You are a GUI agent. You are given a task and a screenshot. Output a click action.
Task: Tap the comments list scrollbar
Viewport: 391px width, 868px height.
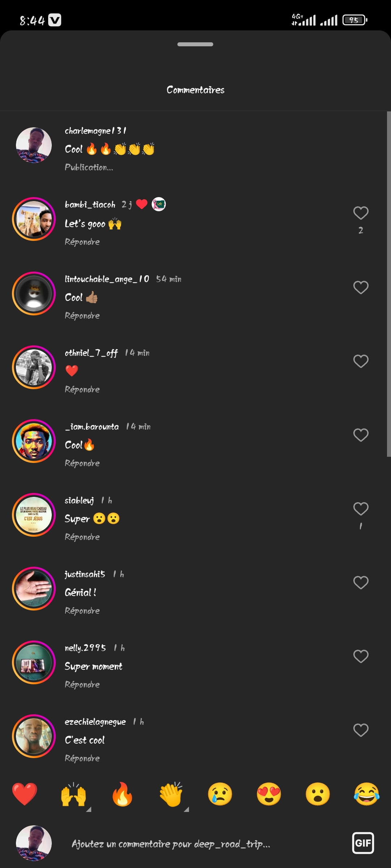coord(388,284)
